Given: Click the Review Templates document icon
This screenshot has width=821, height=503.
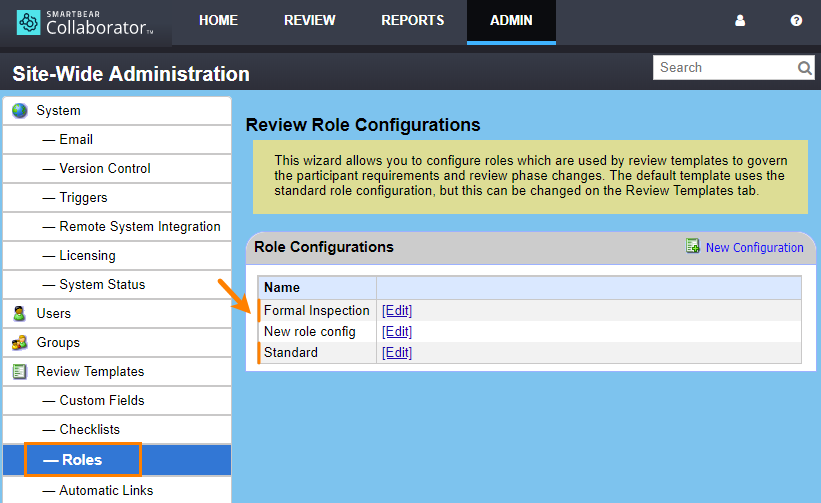Looking at the screenshot, I should [20, 372].
